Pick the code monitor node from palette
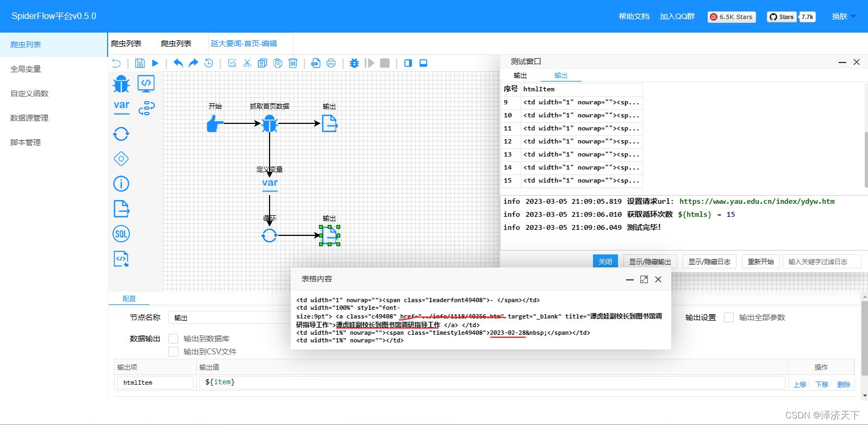Image resolution: width=868 pixels, height=425 pixels. click(146, 84)
